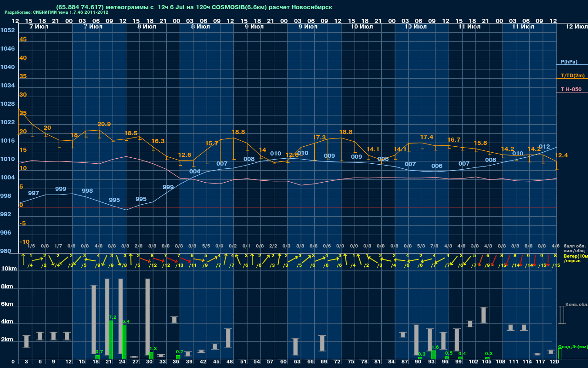This screenshot has height=368, width=588.
Task: Click forecast hour 57 on the axis
Action: (271, 362)
